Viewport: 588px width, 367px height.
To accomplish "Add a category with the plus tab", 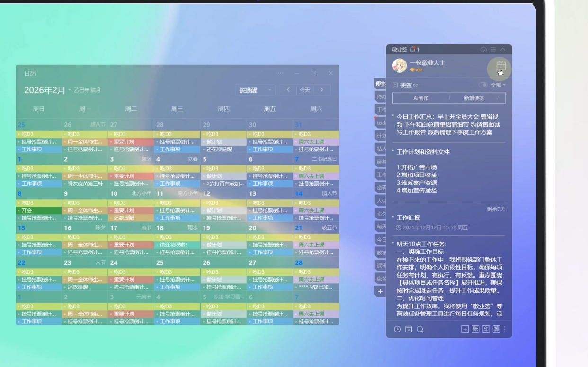I will click(x=380, y=291).
